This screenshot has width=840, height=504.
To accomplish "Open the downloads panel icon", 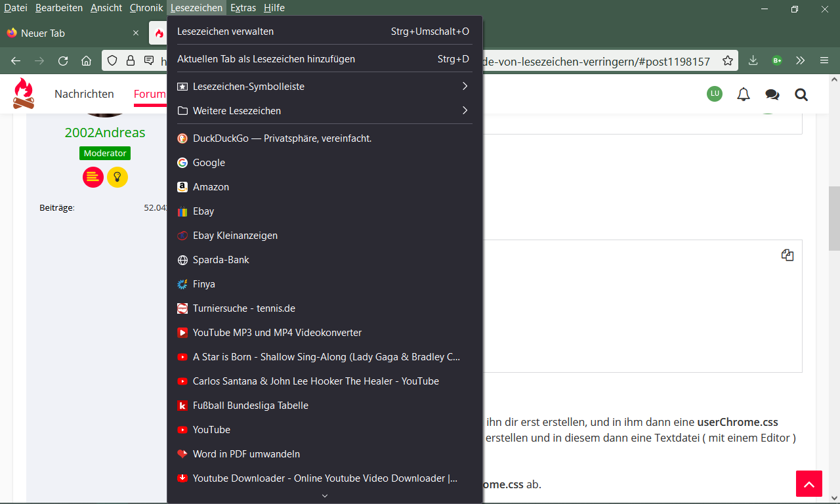I will click(x=753, y=60).
